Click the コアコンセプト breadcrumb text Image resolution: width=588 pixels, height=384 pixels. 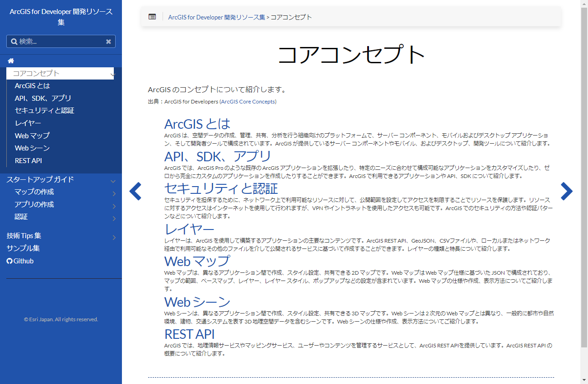[x=291, y=17]
